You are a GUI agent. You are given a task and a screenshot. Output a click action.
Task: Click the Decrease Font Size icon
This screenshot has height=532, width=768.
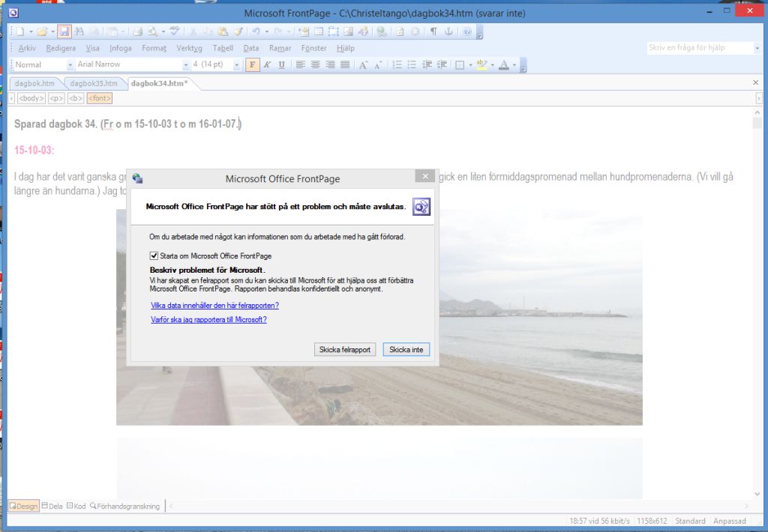378,64
